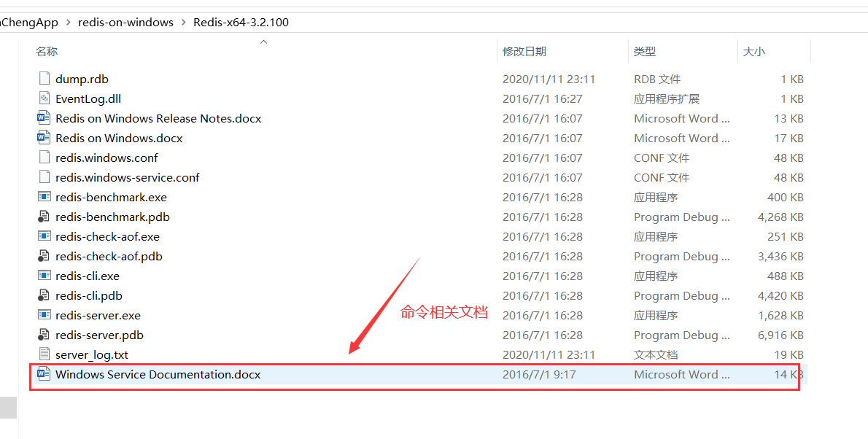Viewport: 868px width, 439px height.
Task: Select Windows Service Documentation.docx file name
Action: tap(158, 374)
